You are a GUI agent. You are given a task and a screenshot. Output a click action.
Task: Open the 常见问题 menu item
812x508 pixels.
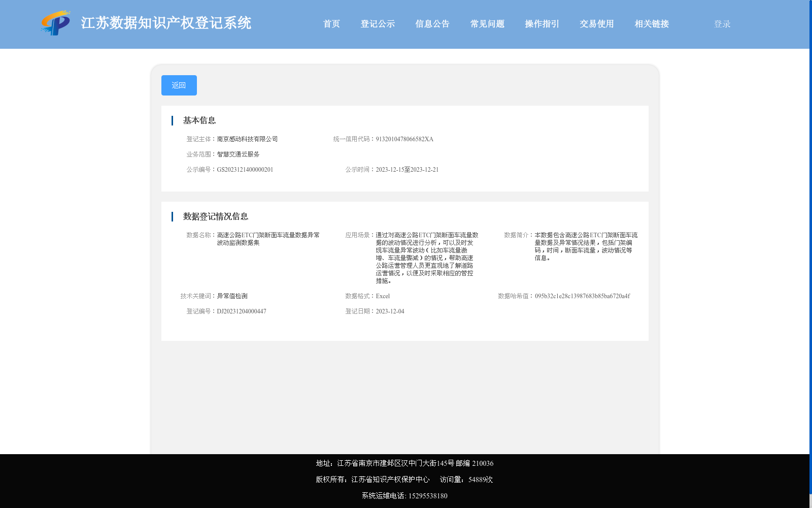click(488, 24)
